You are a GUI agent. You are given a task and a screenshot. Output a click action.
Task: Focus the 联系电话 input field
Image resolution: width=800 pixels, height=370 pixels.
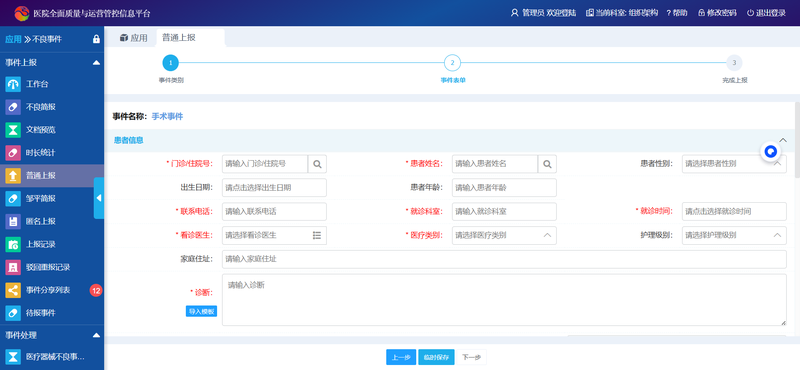tap(274, 211)
